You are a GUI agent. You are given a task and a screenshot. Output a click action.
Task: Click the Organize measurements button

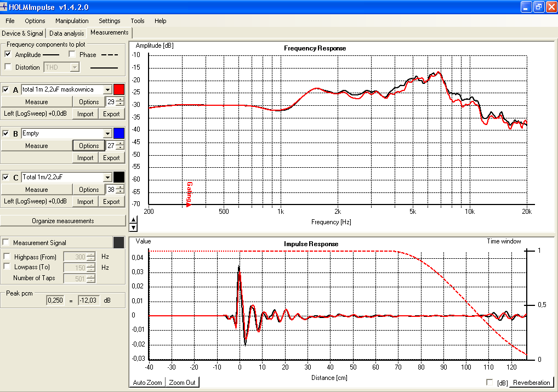63,221
